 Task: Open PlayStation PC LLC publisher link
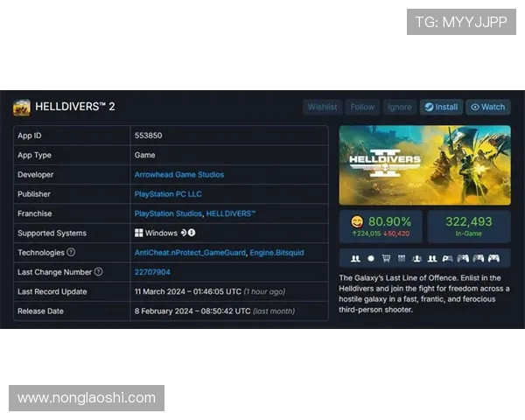(x=167, y=194)
